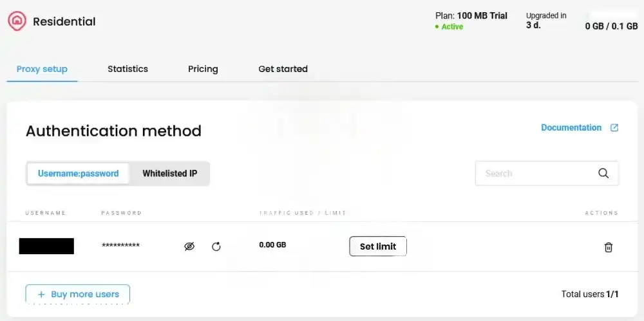
Task: Click the search magnifier icon
Action: 603,173
